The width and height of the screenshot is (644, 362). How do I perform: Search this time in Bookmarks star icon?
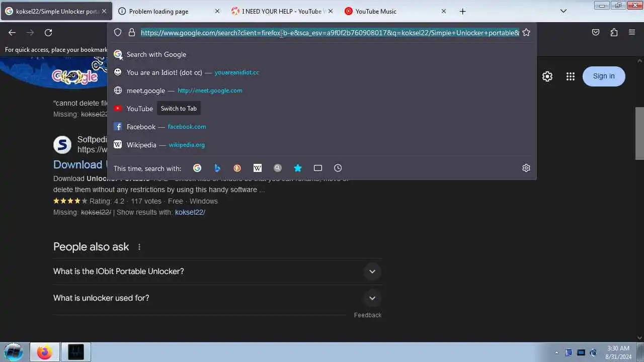[298, 168]
